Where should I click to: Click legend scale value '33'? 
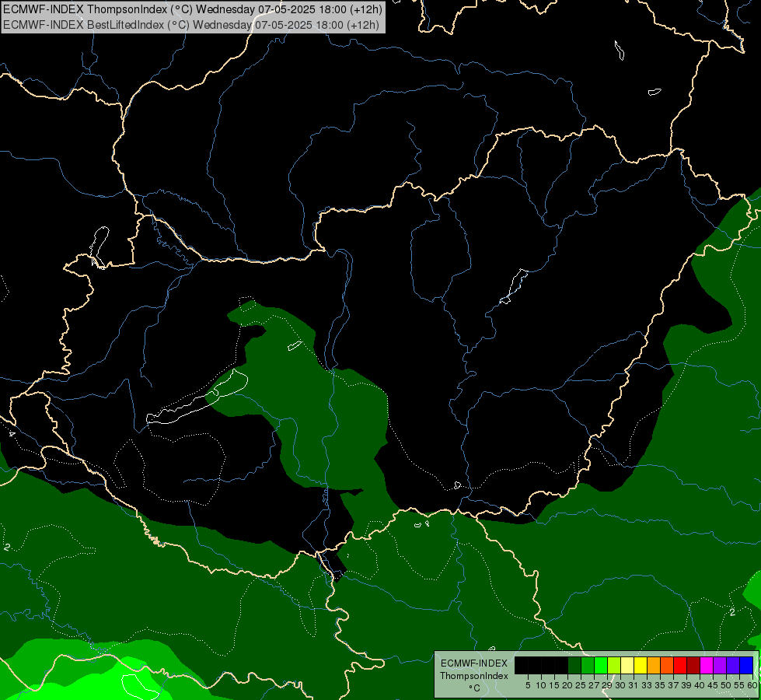pyautogui.click(x=647, y=685)
